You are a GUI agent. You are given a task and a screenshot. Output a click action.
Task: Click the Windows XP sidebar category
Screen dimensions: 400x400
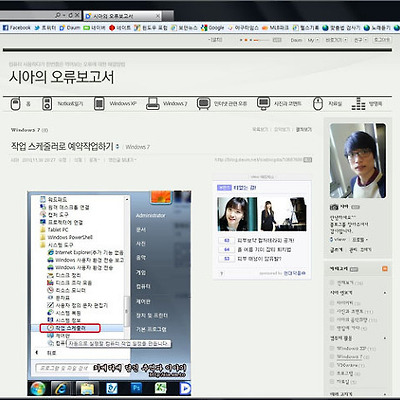(351, 348)
